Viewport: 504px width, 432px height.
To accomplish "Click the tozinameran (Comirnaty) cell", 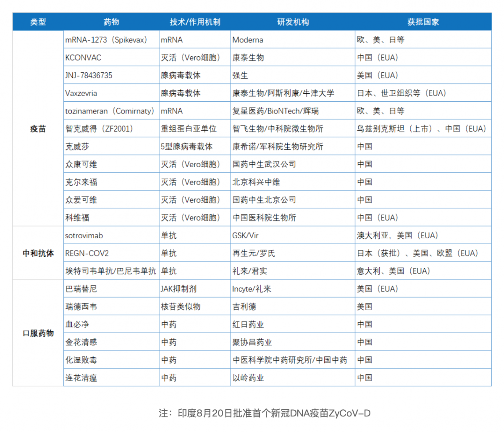I will [111, 111].
